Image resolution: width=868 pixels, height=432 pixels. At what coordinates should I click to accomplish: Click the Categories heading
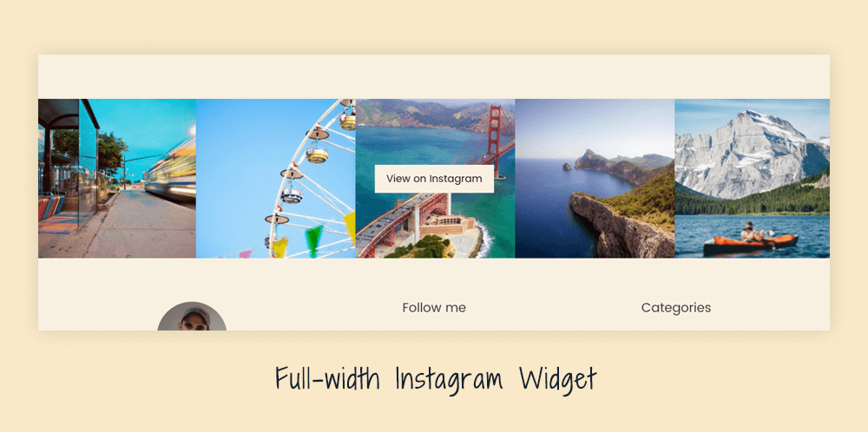click(x=676, y=308)
